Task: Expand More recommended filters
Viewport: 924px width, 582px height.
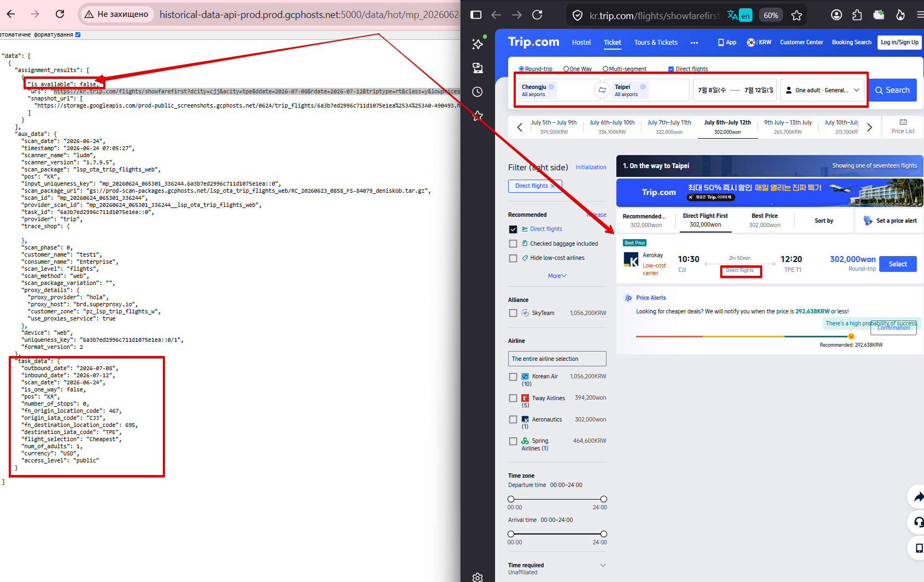Action: tap(557, 276)
